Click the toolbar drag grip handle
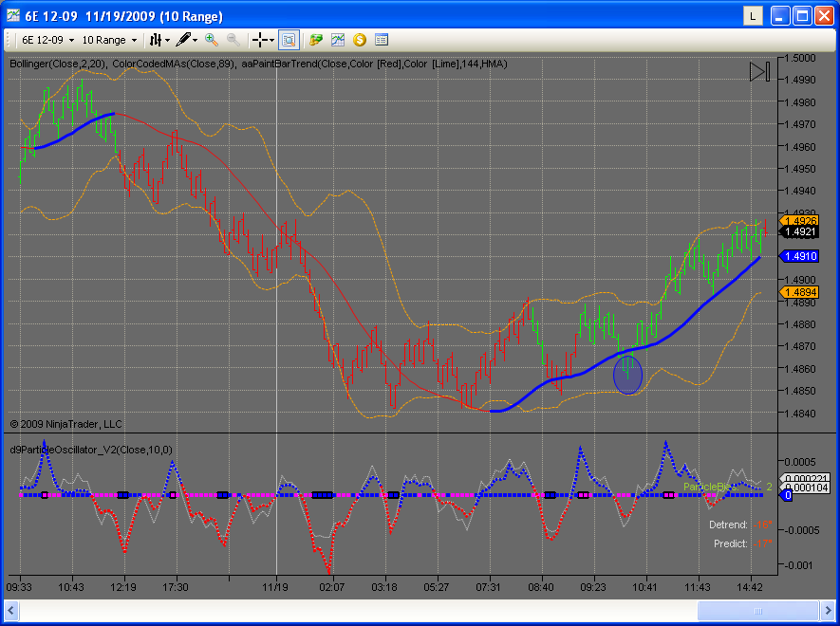This screenshot has width=840, height=626. (x=9, y=40)
